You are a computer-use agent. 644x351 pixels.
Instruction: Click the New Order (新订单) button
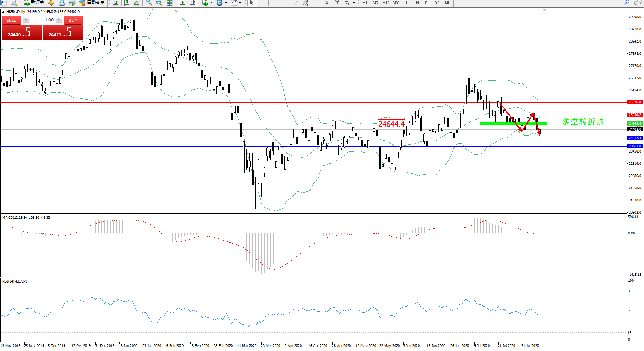coord(34,3)
